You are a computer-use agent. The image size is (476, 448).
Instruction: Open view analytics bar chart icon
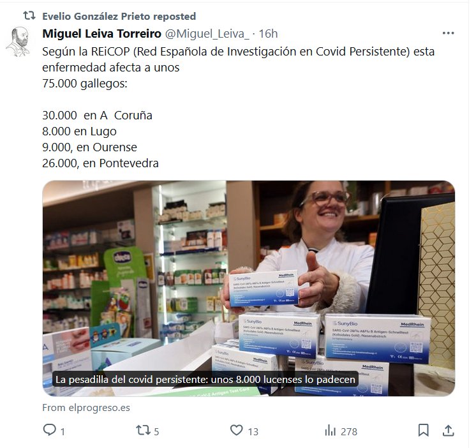(x=331, y=430)
